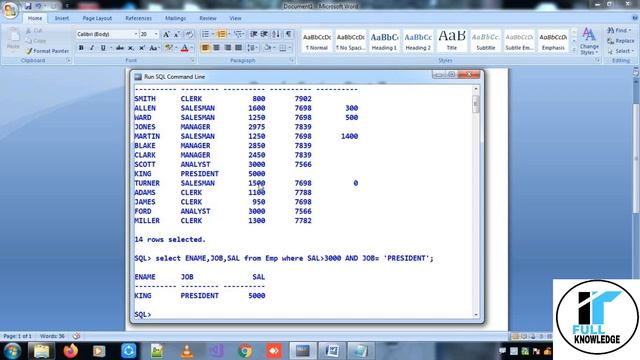Open the font color dropdown arrow

192,48
